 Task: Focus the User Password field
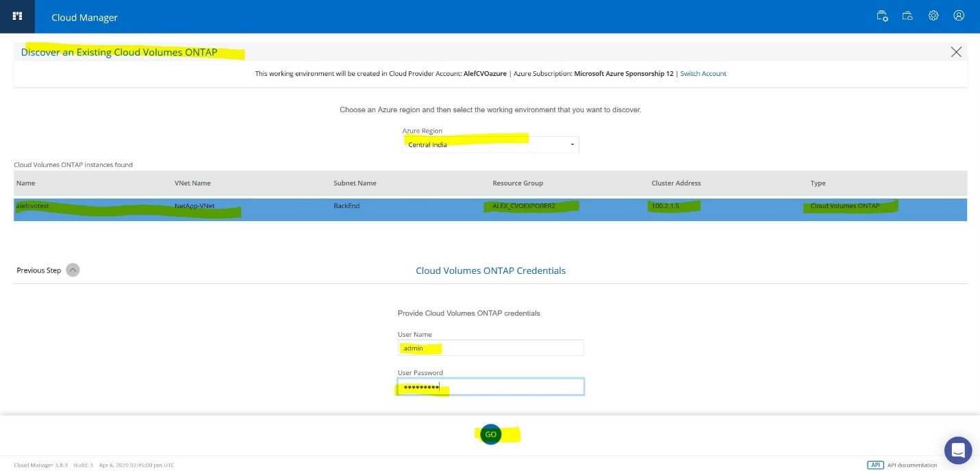tap(490, 387)
